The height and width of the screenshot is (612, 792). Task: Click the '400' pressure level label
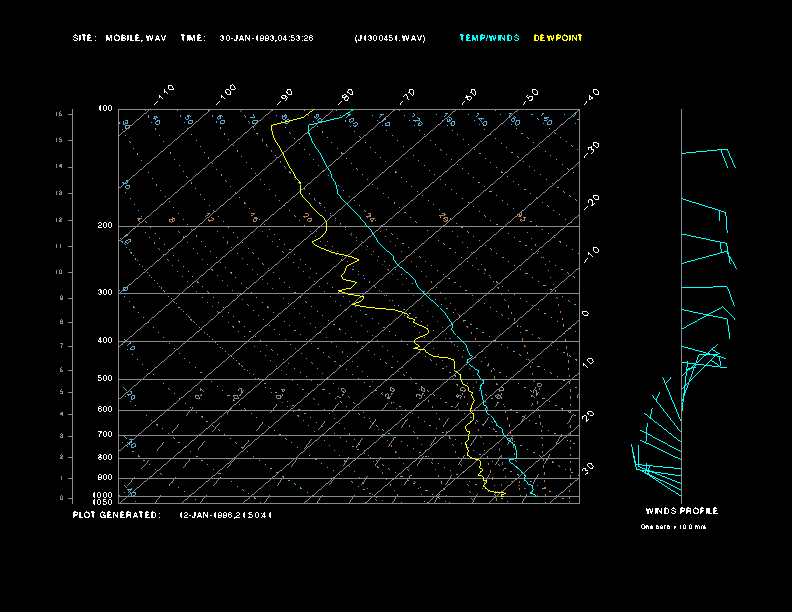(x=105, y=340)
